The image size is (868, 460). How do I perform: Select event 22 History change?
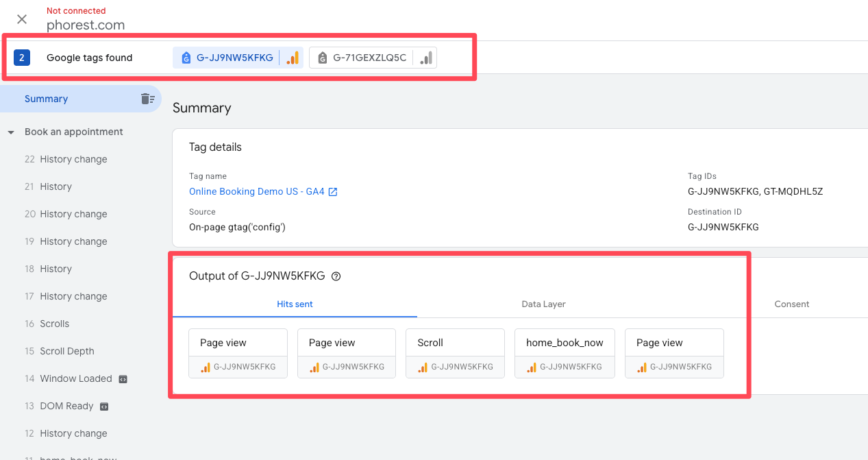[73, 159]
